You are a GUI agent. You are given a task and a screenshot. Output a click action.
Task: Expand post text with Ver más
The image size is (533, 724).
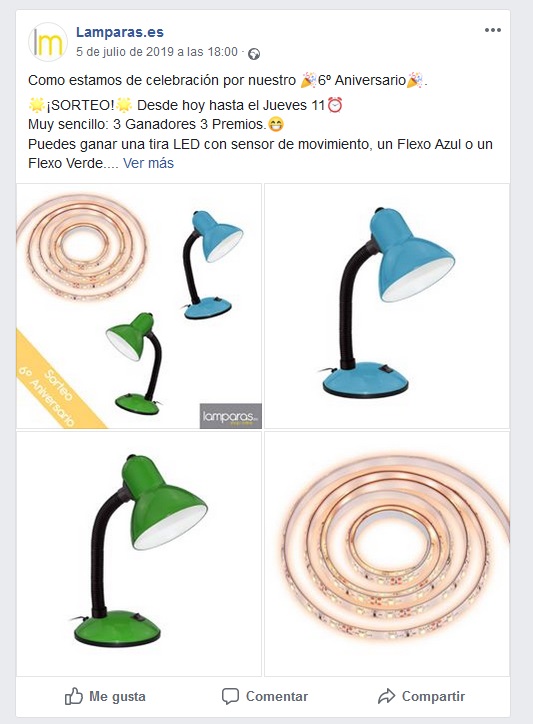click(x=148, y=163)
